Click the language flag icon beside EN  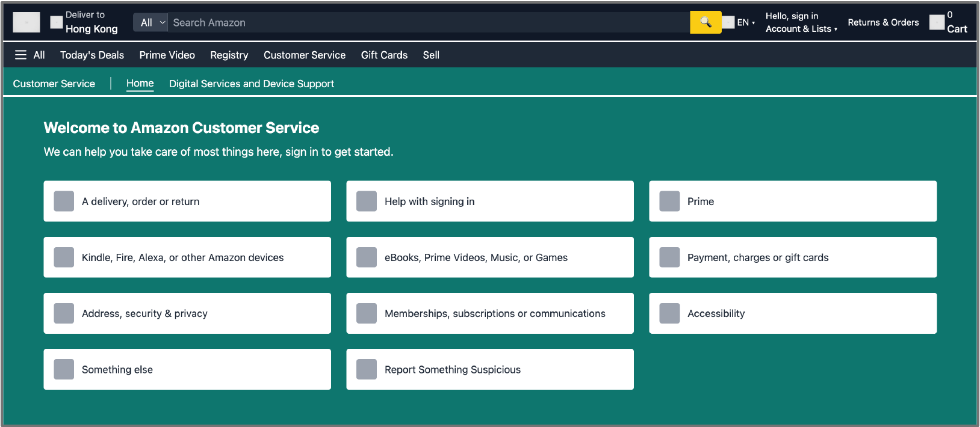pos(728,22)
